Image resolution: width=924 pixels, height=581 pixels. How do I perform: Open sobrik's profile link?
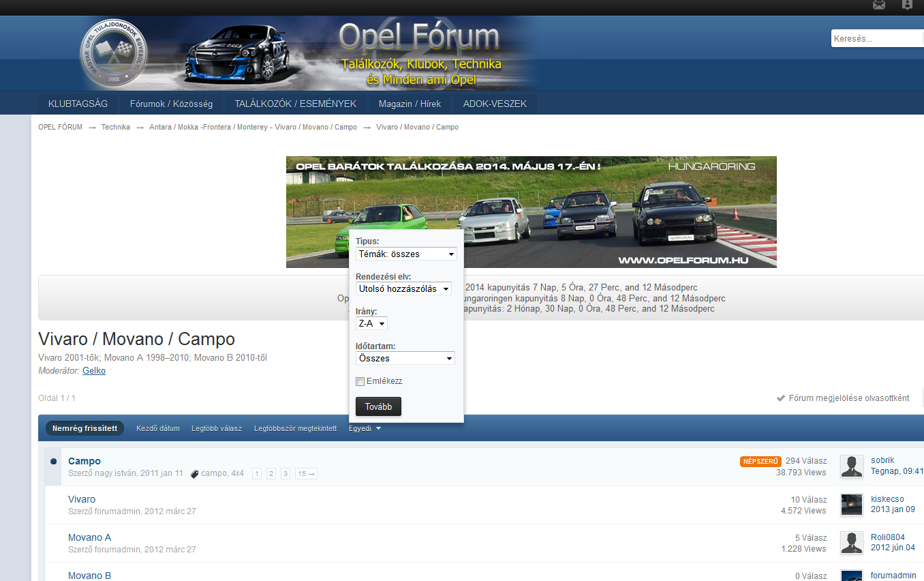tap(882, 460)
